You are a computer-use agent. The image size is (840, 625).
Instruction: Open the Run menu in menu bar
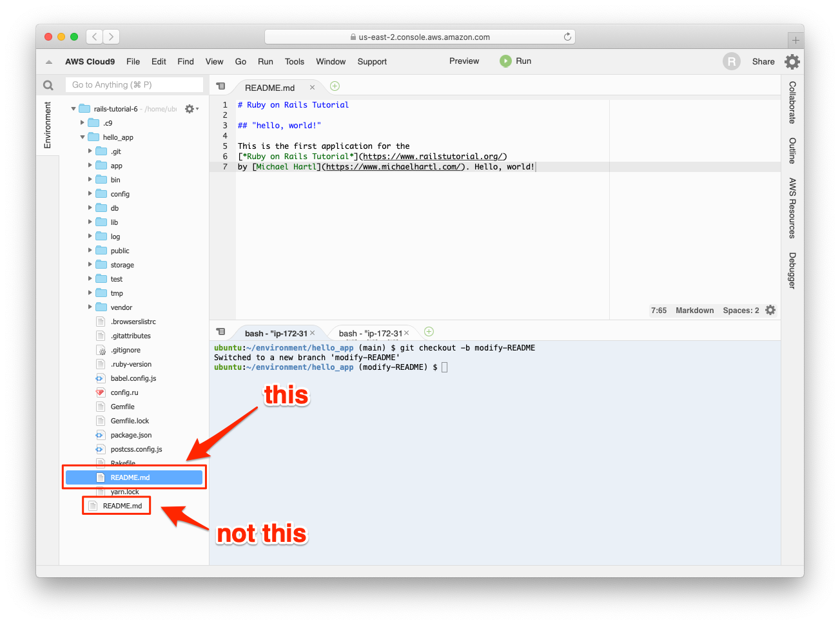tap(266, 62)
